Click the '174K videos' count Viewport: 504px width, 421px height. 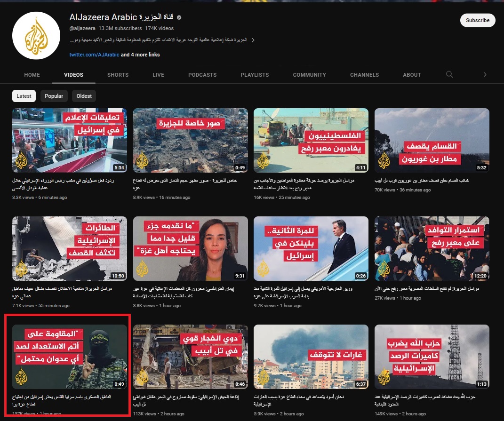(x=159, y=28)
